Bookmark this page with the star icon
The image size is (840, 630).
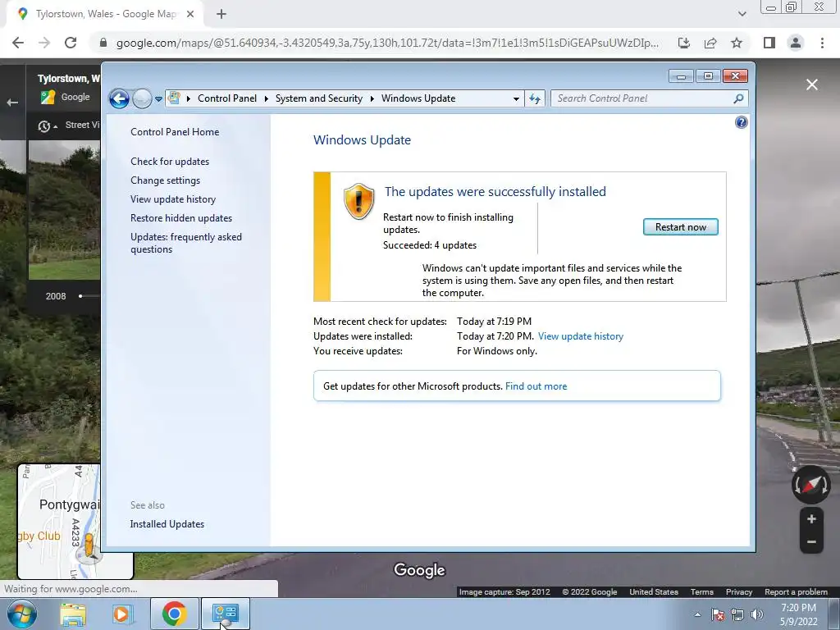coord(737,43)
